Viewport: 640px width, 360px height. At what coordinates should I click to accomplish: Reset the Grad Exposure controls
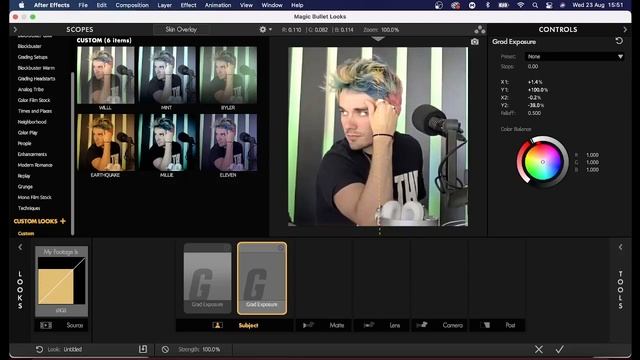point(619,41)
